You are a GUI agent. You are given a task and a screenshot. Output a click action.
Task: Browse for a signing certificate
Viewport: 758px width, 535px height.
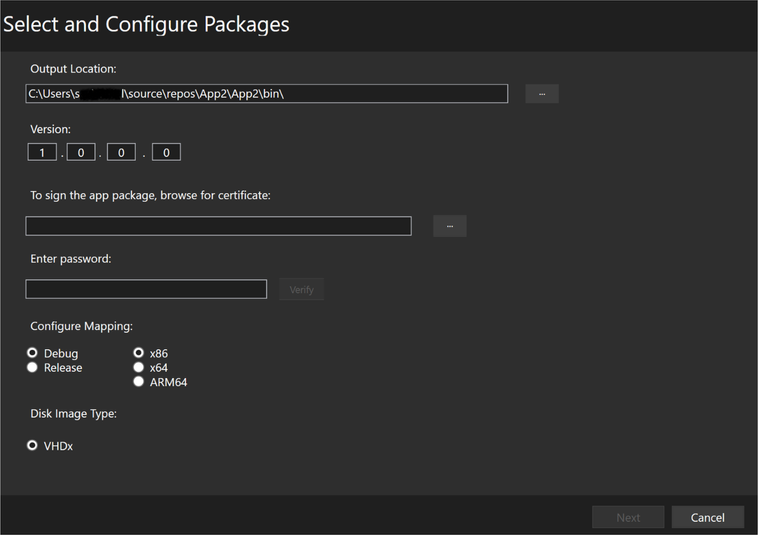(450, 226)
